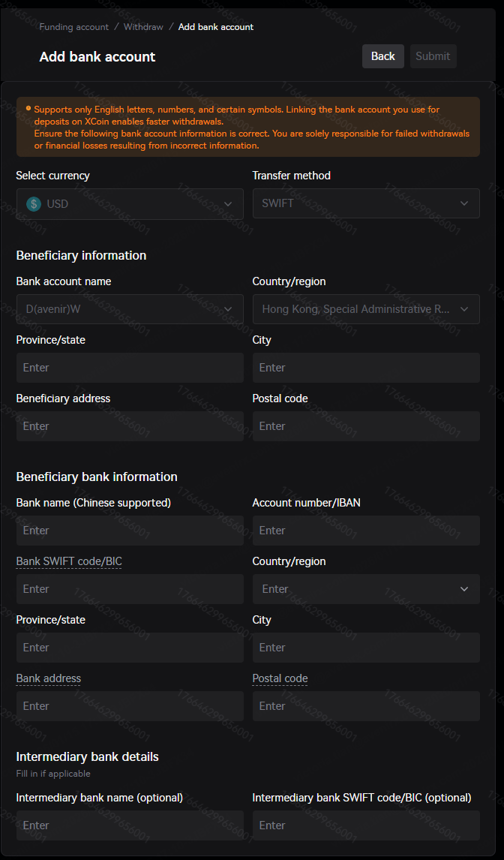Expand beneficiary Country/region Hong Kong dropdown
This screenshot has height=860, width=504.
366,309
